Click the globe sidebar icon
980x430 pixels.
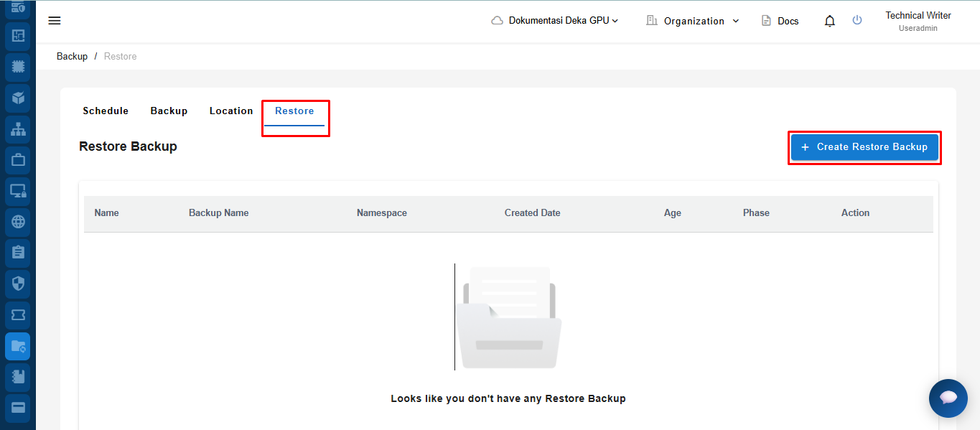[x=18, y=222]
